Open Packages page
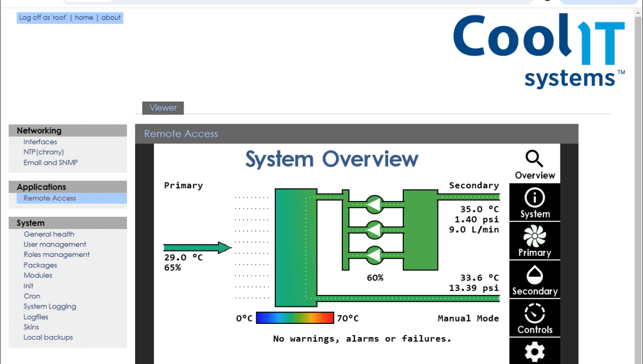This screenshot has height=364, width=643. pos(40,265)
